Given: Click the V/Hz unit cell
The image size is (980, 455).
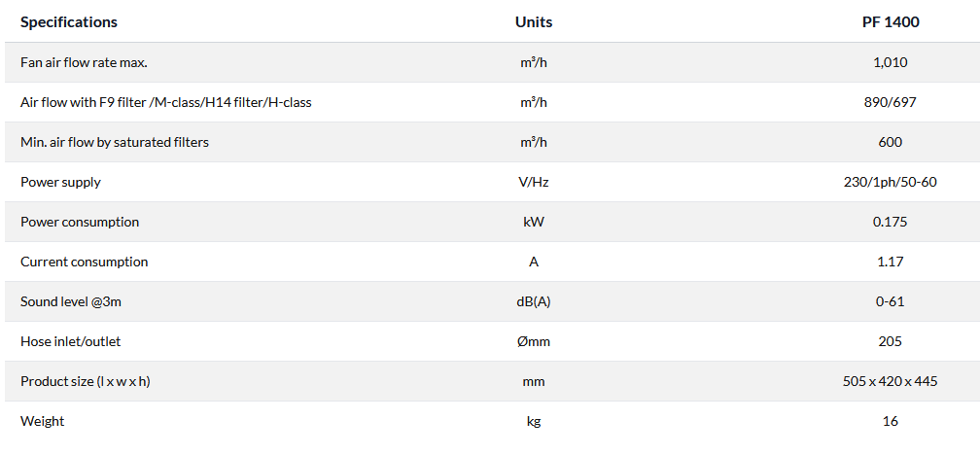Looking at the screenshot, I should click(x=534, y=182).
